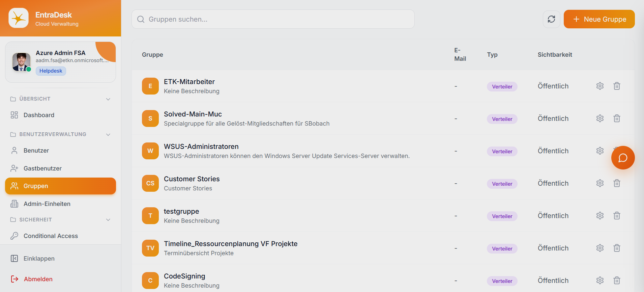Click the Solved-Main-Muc S avatar

coord(150,118)
